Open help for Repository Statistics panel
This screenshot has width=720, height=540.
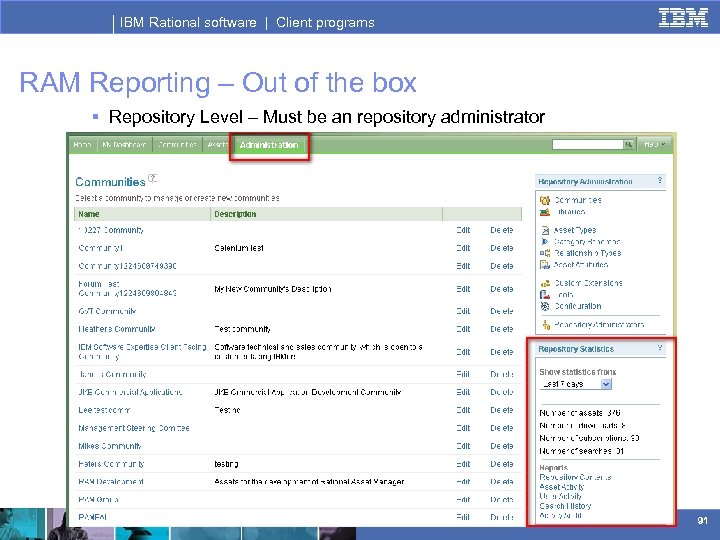pyautogui.click(x=660, y=348)
